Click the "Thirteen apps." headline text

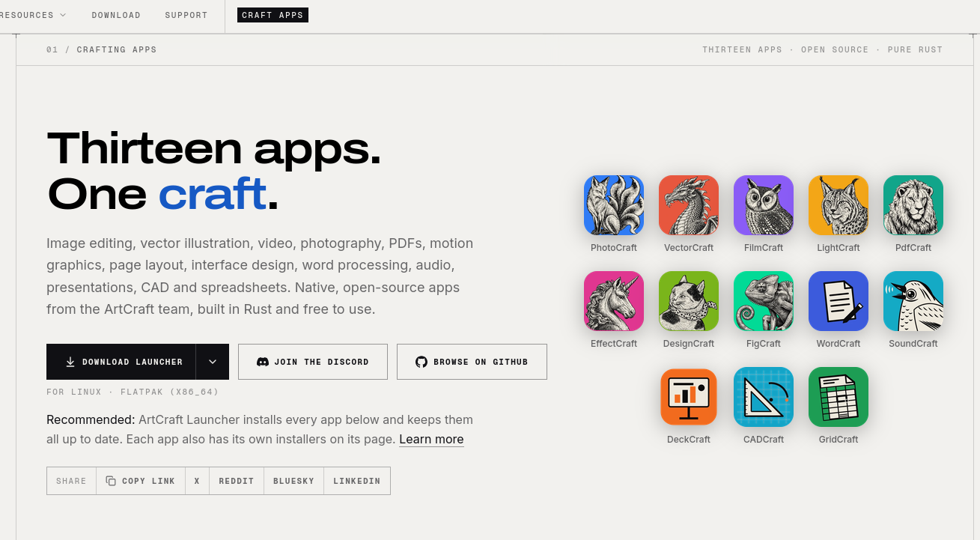tap(214, 148)
